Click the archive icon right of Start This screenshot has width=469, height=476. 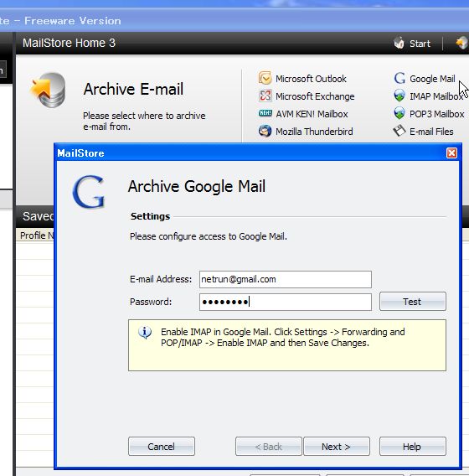coord(462,43)
